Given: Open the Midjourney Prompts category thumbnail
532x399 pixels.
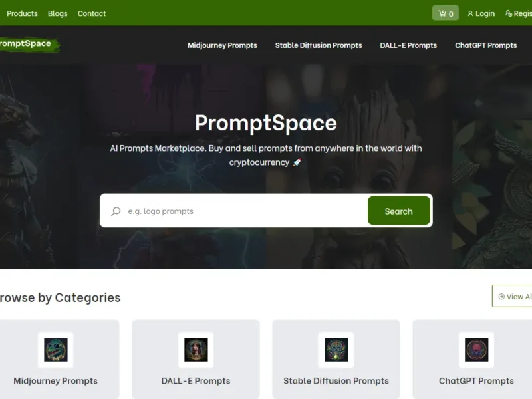Looking at the screenshot, I should (56, 350).
